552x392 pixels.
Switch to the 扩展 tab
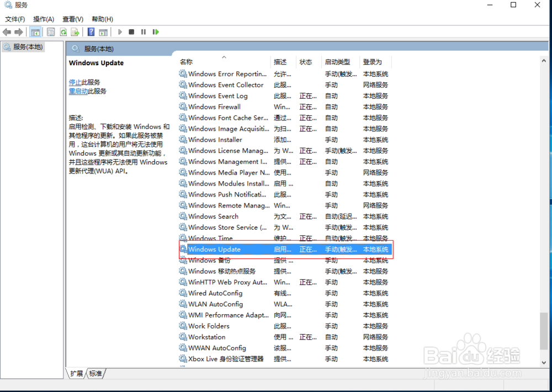[76, 373]
